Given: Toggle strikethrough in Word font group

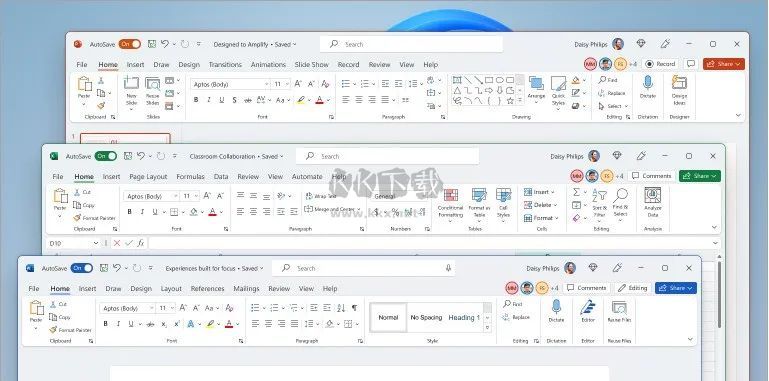Looking at the screenshot, I should click(151, 324).
